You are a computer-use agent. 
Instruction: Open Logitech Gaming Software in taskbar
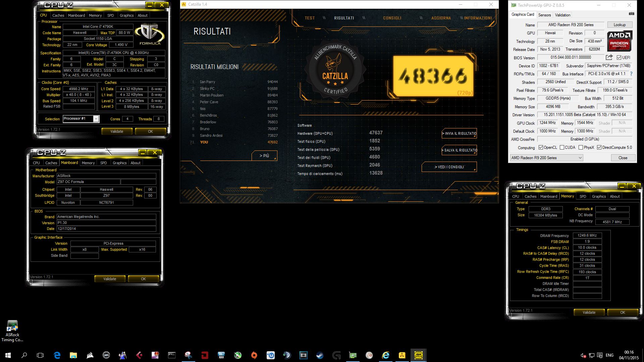coord(336,355)
